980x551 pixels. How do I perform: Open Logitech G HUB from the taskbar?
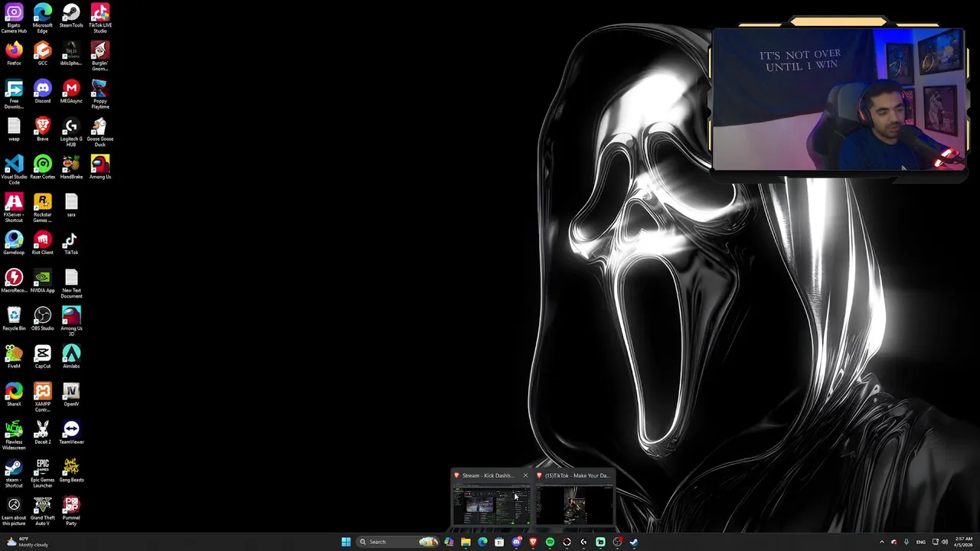click(x=583, y=542)
